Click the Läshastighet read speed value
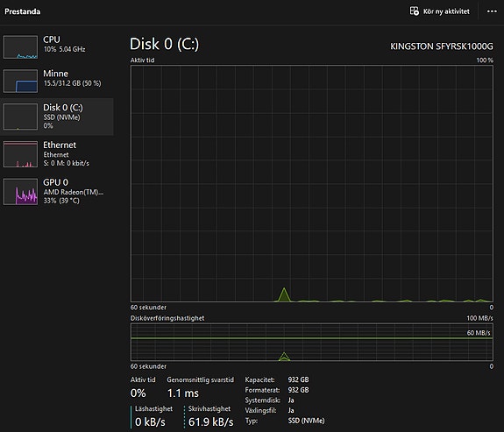 (x=150, y=421)
